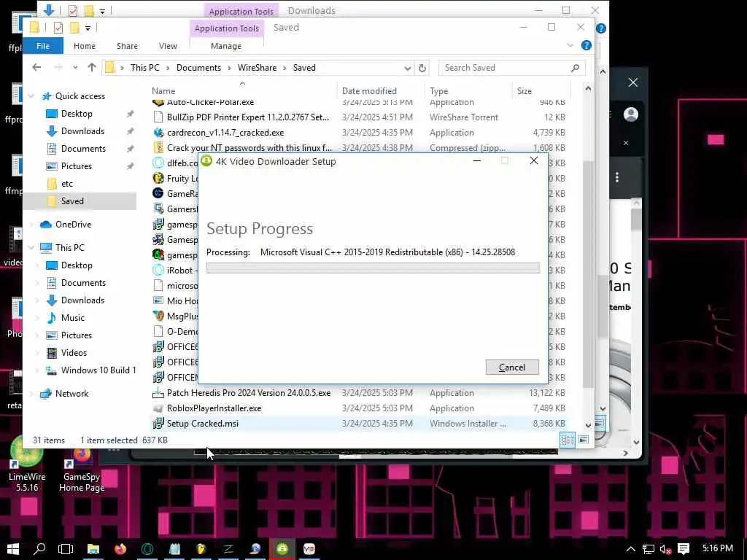Viewport: 747px width, 560px height.
Task: Go back with the back arrow
Action: click(36, 68)
